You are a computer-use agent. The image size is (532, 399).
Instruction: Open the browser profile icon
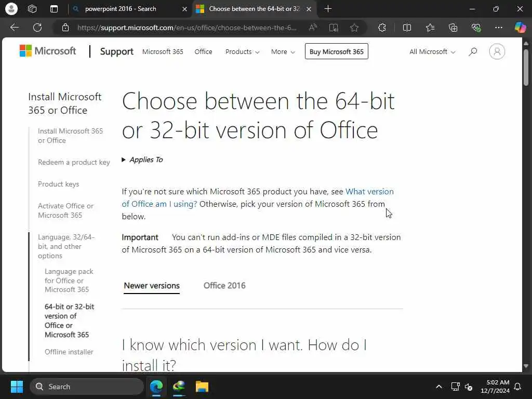click(11, 9)
